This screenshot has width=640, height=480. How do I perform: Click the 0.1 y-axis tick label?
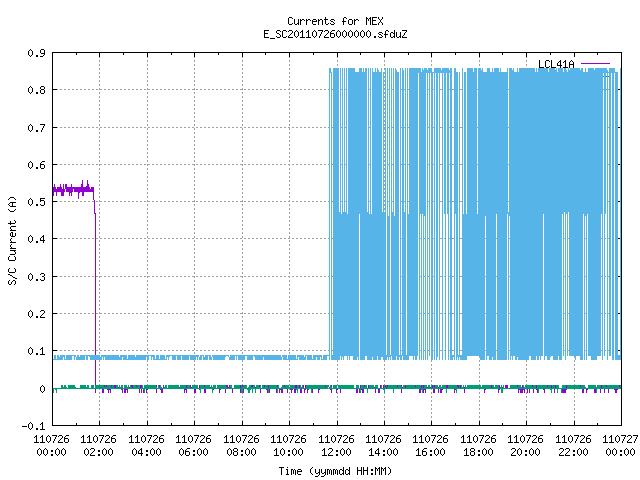click(x=36, y=351)
